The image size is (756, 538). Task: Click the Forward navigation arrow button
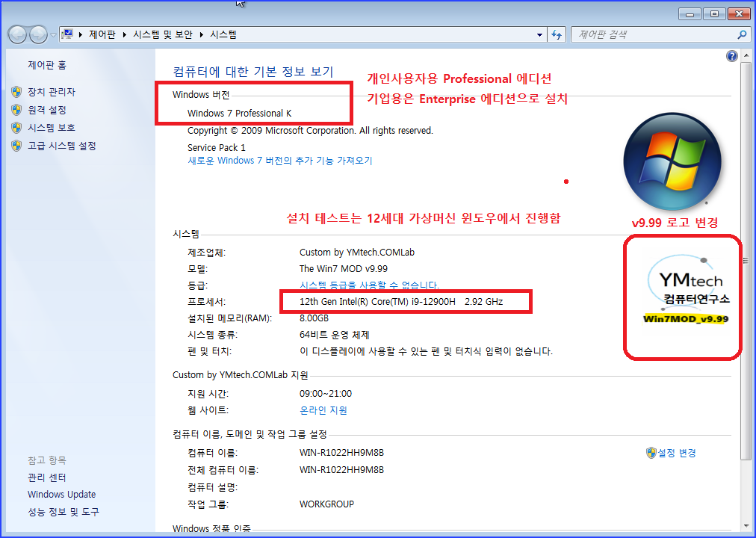click(x=39, y=34)
